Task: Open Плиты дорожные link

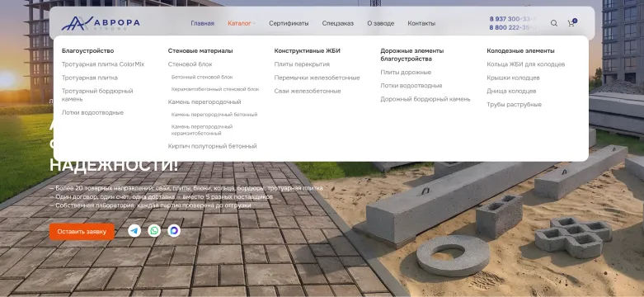Action: click(406, 73)
